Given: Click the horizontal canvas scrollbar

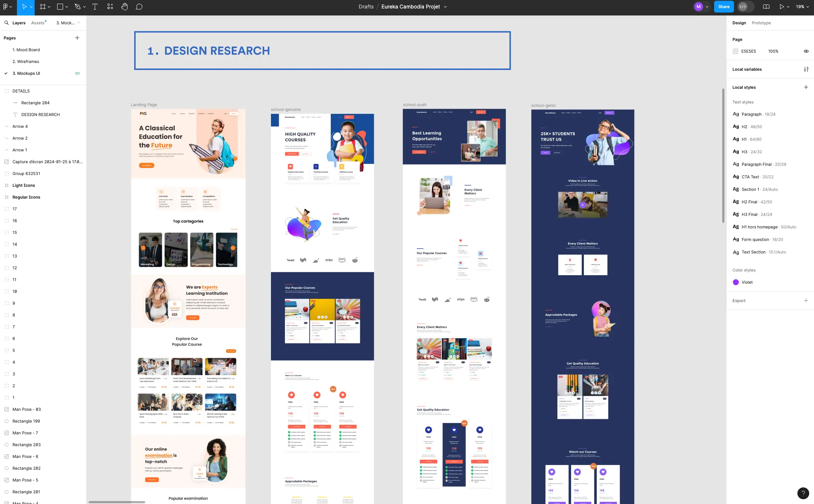Looking at the screenshot, I should tap(116, 502).
